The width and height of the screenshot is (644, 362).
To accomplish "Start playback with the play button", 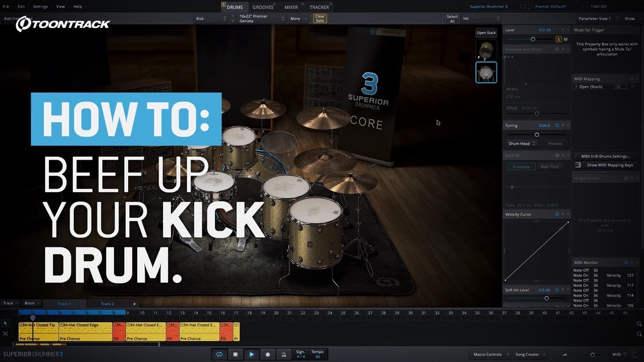I will pos(252,354).
